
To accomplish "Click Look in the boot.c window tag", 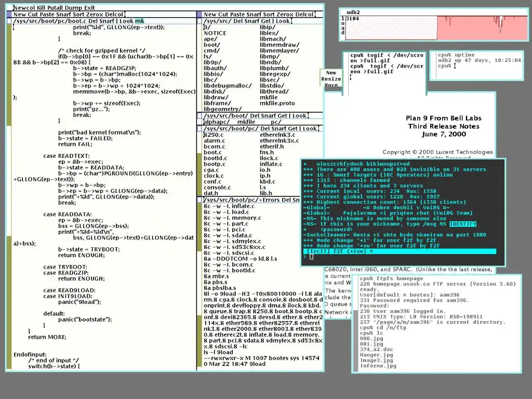I will (x=126, y=21).
